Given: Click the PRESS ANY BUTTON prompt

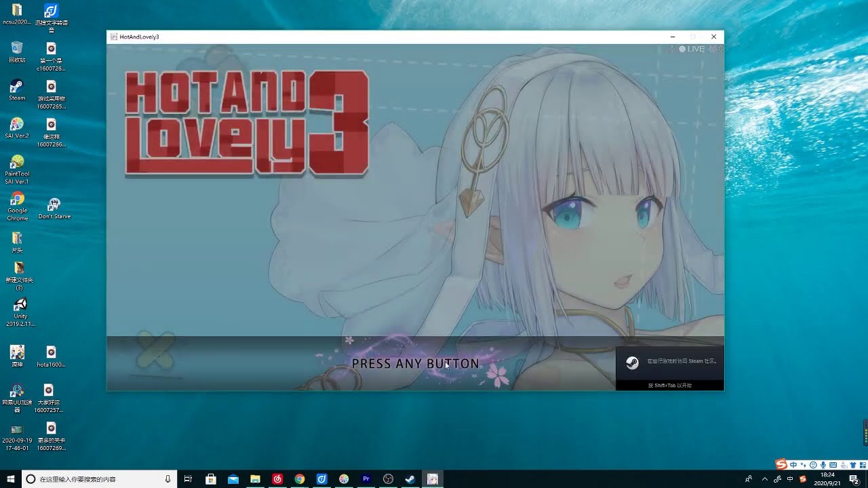Looking at the screenshot, I should (415, 364).
